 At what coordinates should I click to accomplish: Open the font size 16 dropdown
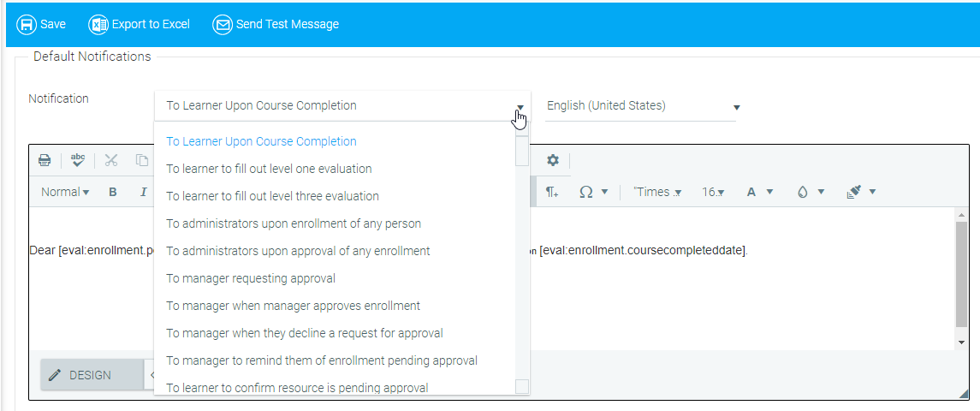click(713, 193)
